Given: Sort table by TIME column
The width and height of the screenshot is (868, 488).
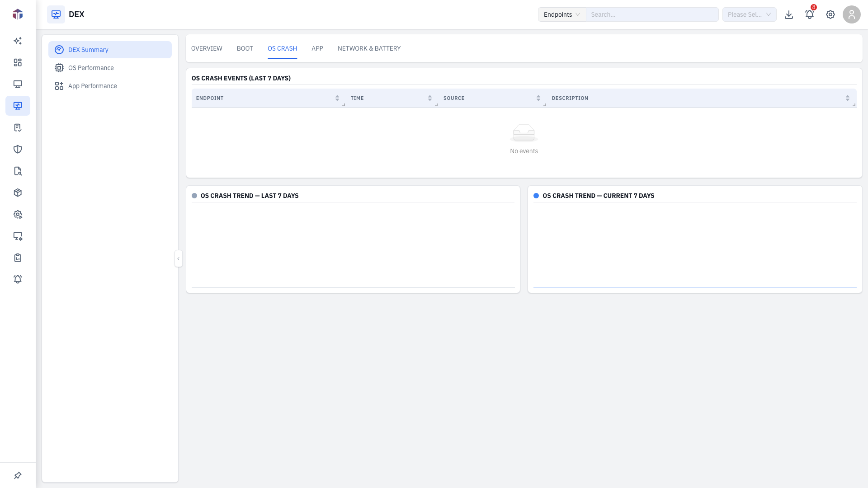Looking at the screenshot, I should (x=430, y=98).
